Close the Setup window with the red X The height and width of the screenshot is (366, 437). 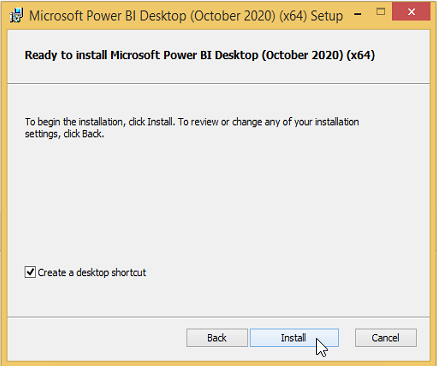coord(411,12)
